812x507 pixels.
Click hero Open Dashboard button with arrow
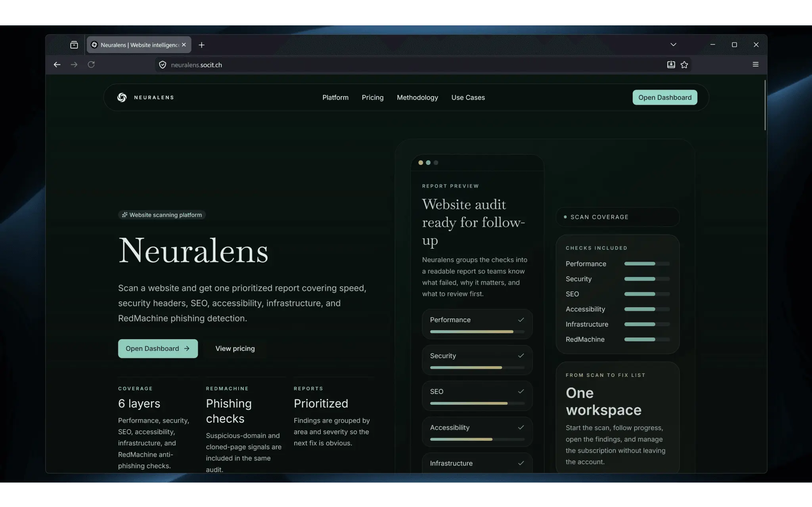(158, 348)
